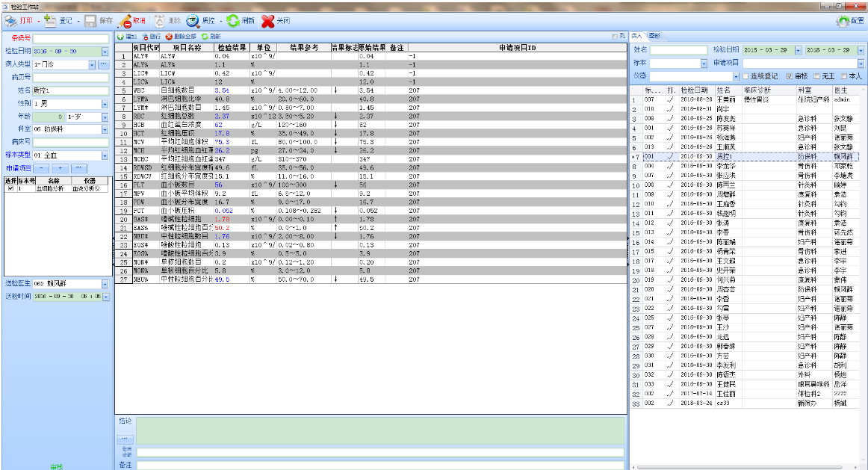
Task: Select the 病人 tab
Action: click(x=636, y=36)
